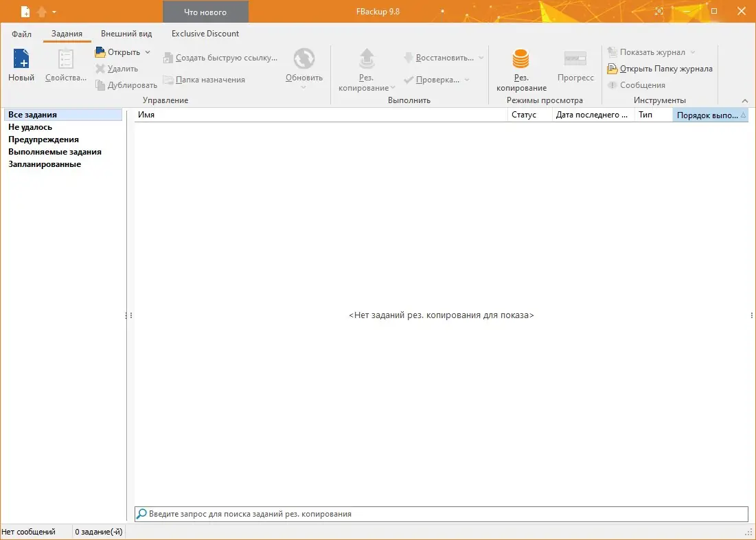Open quick access toolbar dropdown arrow
This screenshot has height=540, width=756.
[54, 12]
